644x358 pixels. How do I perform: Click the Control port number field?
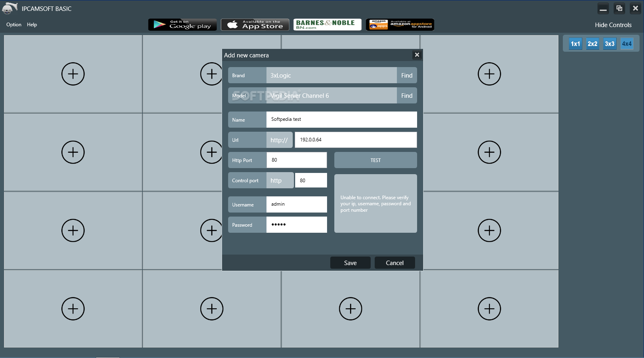click(x=311, y=180)
